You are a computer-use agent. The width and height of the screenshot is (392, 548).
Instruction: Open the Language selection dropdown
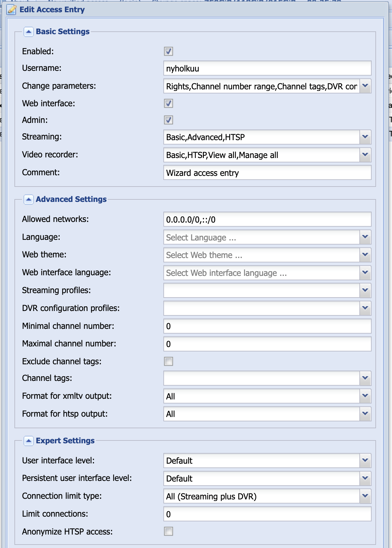(365, 237)
